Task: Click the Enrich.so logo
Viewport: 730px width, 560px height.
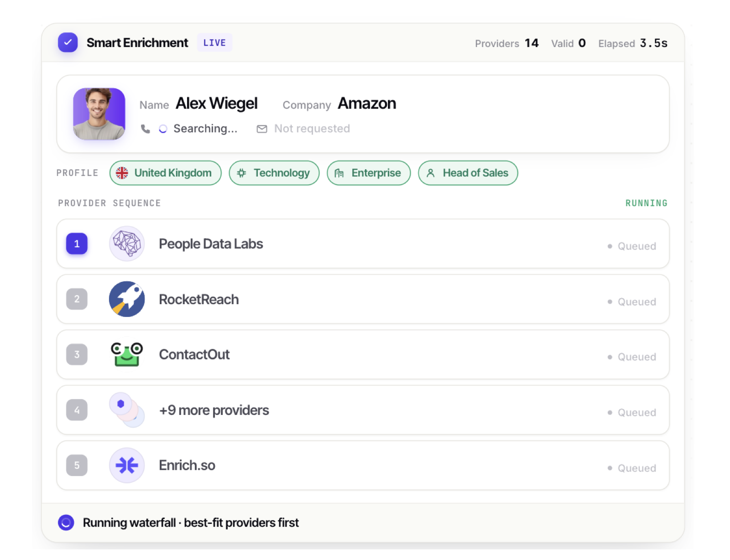Action: (127, 465)
